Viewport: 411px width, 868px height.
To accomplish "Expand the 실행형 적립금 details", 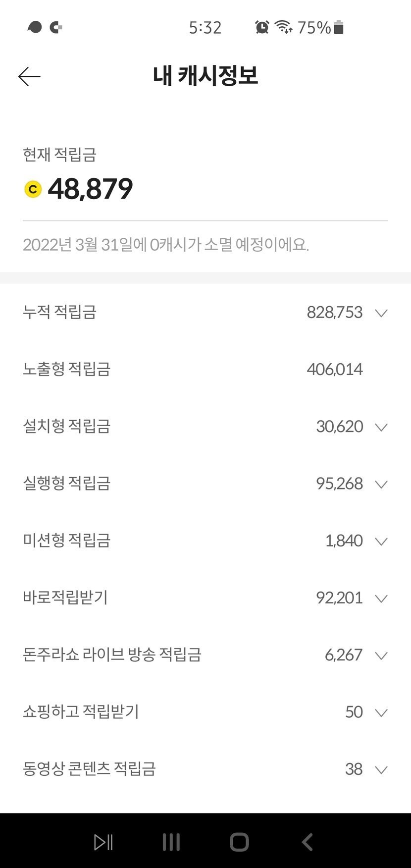I will pyautogui.click(x=381, y=484).
